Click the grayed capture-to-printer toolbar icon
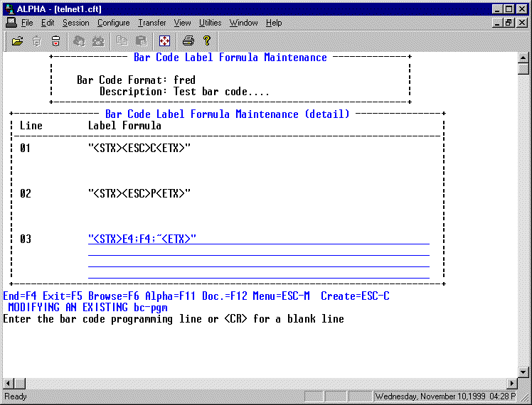This screenshot has width=532, height=405. [37, 41]
